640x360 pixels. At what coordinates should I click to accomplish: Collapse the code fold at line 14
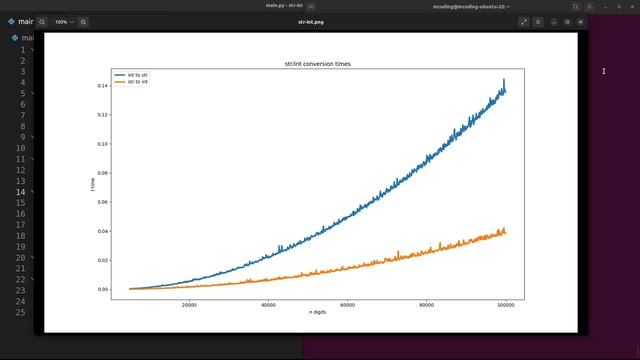point(32,192)
